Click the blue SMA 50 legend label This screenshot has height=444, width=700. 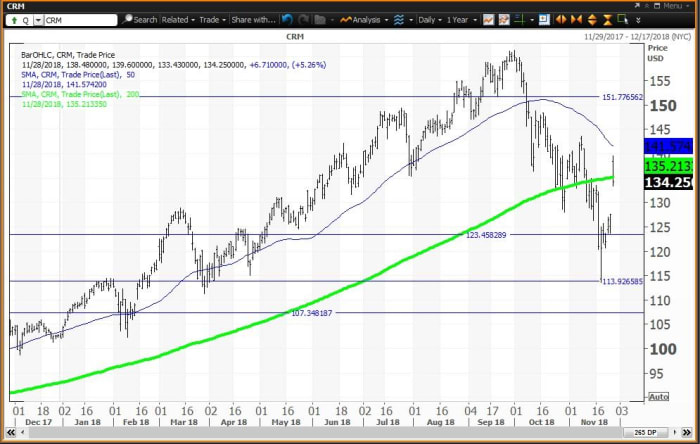tap(78, 75)
